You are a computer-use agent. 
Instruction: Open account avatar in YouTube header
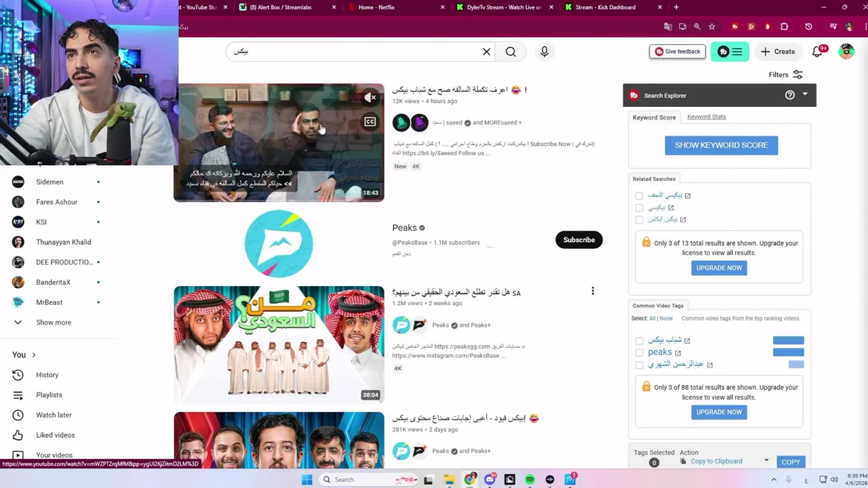(x=846, y=52)
